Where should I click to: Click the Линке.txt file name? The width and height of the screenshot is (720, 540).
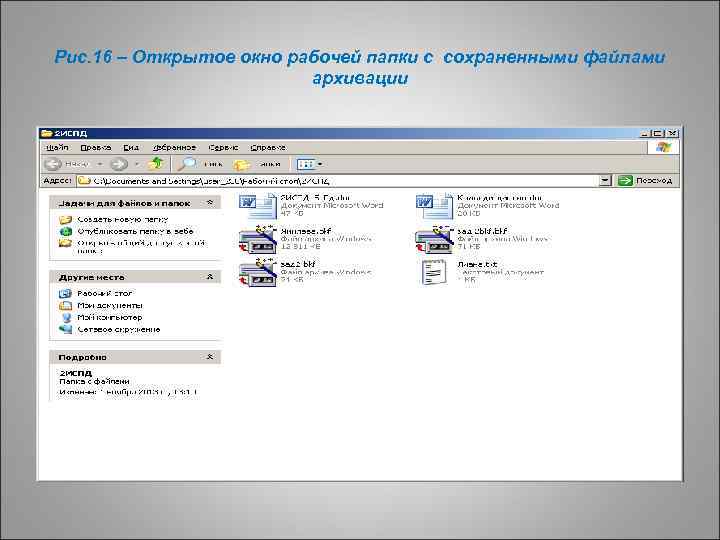477,264
